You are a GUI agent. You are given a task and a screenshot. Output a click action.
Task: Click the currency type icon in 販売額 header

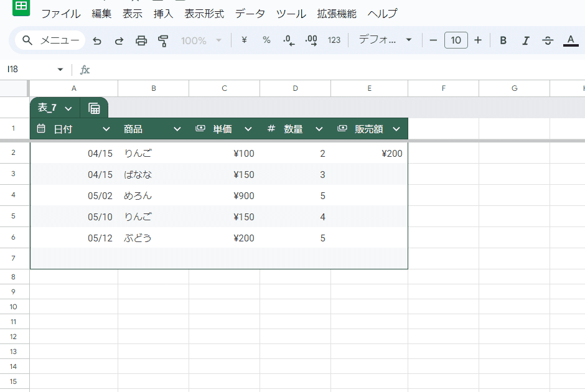(342, 129)
